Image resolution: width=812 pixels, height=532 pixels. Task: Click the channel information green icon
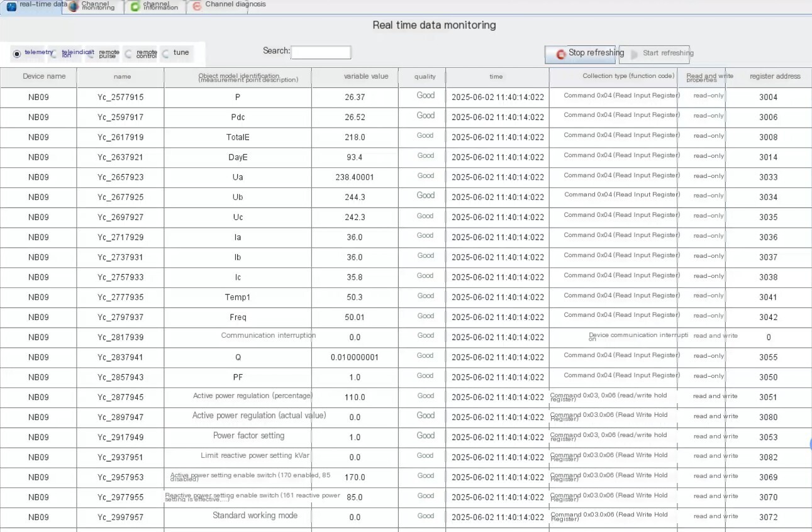(x=135, y=7)
